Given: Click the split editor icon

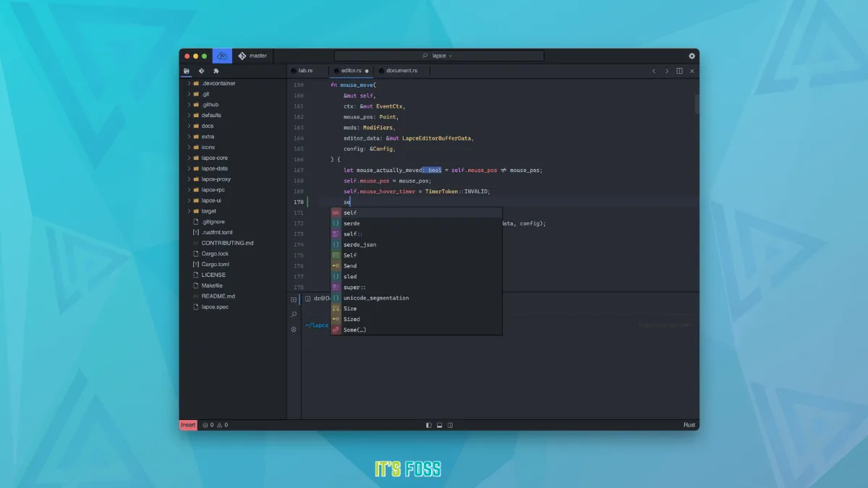Looking at the screenshot, I should click(x=679, y=71).
